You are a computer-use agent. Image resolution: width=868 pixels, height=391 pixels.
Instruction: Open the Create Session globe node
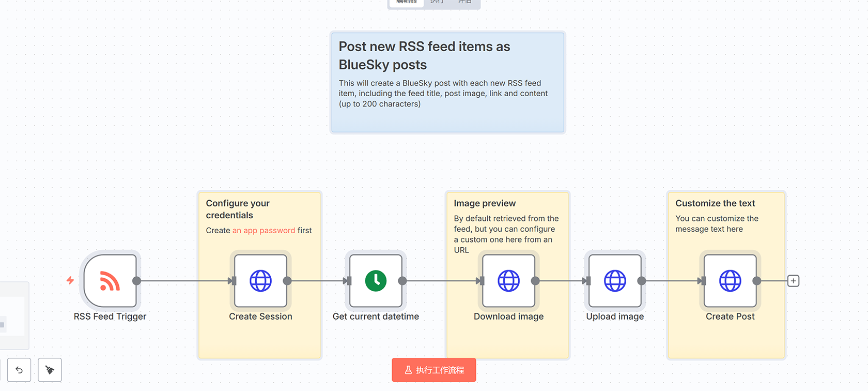pos(260,281)
